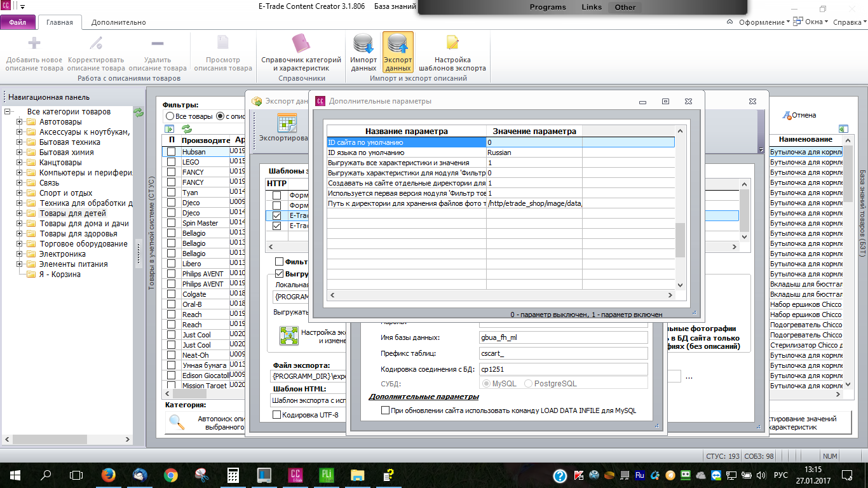Image resolution: width=868 pixels, height=488 pixels.
Task: Expand the Товары для детей category
Action: point(20,213)
